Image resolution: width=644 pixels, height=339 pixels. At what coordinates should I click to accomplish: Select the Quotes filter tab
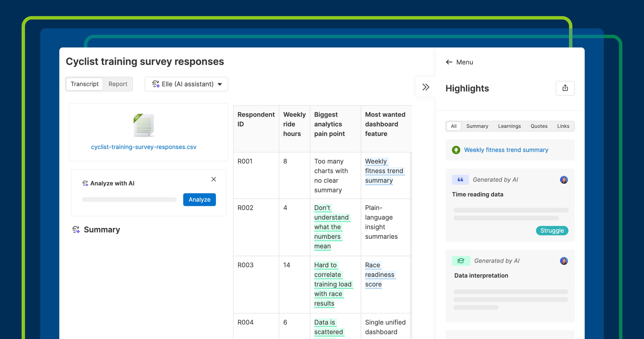click(539, 126)
